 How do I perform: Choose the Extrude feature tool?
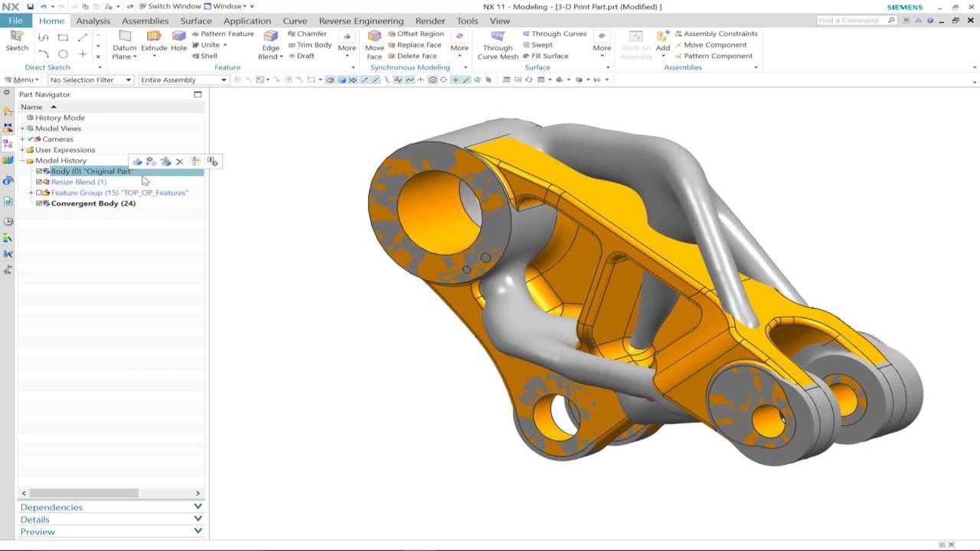coord(154,41)
